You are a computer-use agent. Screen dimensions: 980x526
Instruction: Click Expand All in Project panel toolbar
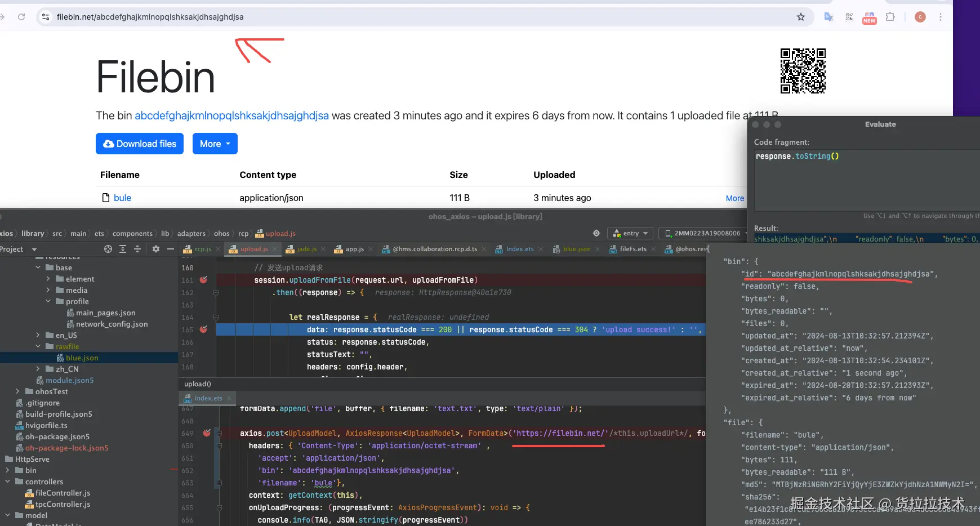[x=123, y=249]
